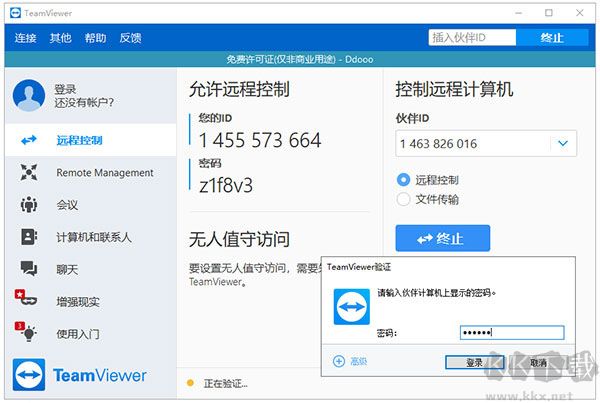Open the Remote Management icon

pos(29,172)
